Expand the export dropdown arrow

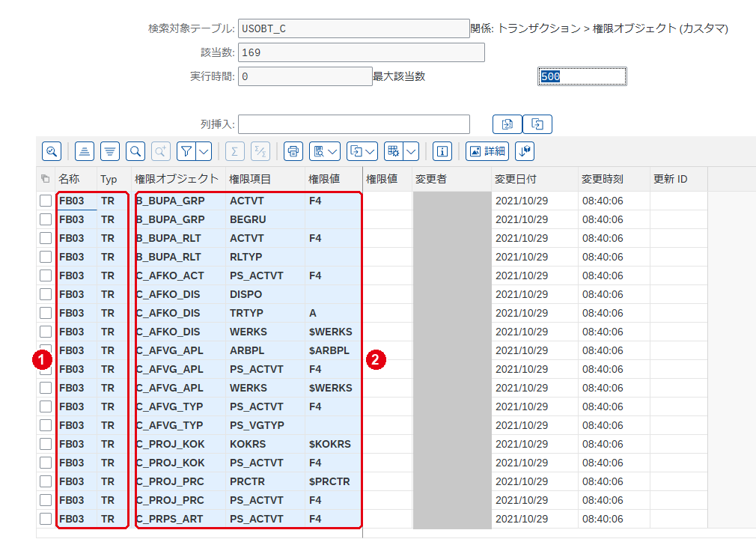pyautogui.click(x=371, y=151)
